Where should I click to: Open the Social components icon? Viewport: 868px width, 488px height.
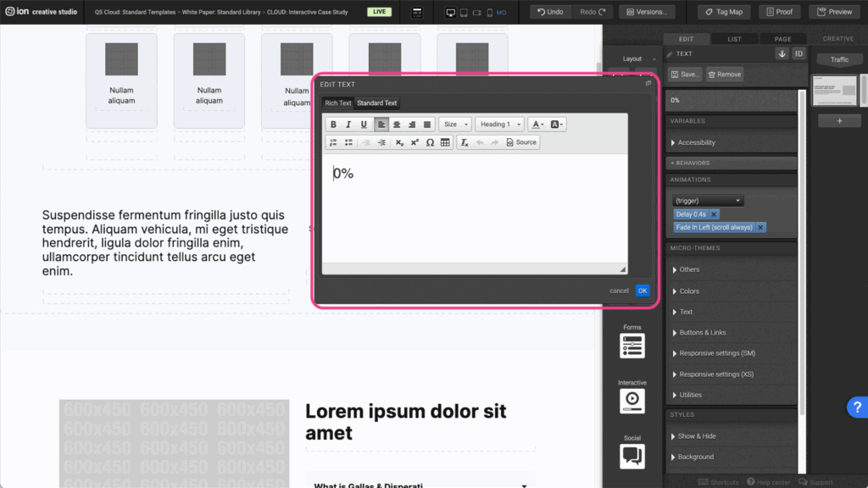point(632,456)
